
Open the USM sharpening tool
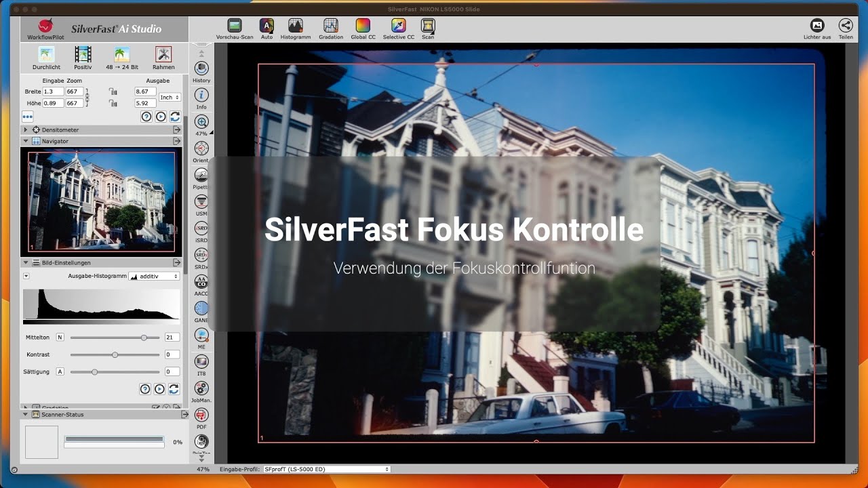point(201,205)
